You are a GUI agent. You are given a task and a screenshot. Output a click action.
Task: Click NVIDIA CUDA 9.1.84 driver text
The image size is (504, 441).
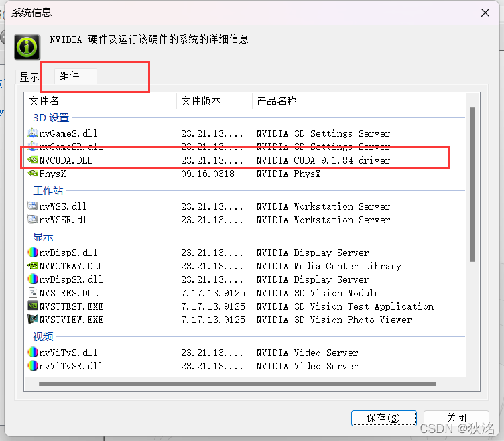click(x=323, y=160)
